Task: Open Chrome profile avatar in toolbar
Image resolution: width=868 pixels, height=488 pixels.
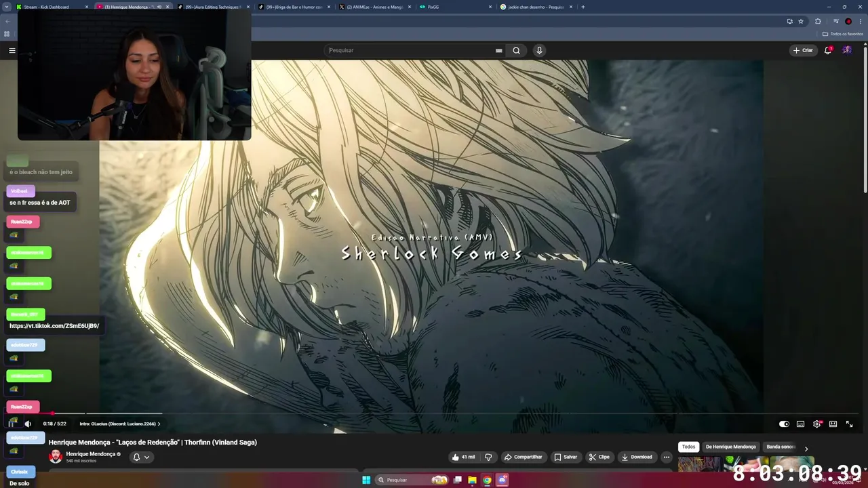Action: (848, 21)
